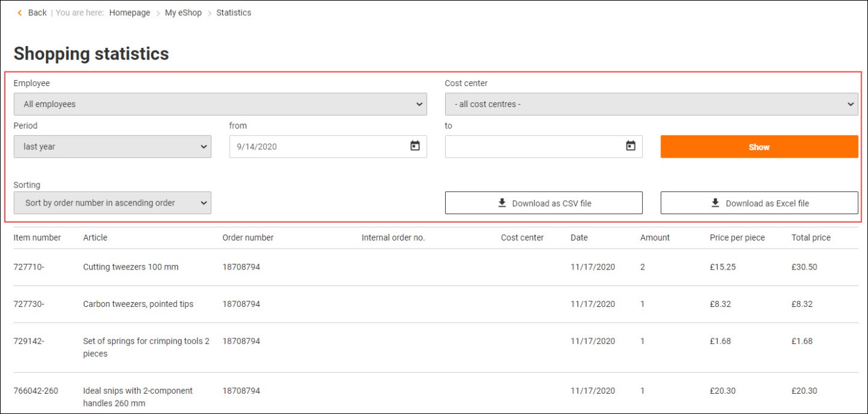Click the orange Back arrow icon
Viewport: 868px width, 414px height.
(20, 13)
